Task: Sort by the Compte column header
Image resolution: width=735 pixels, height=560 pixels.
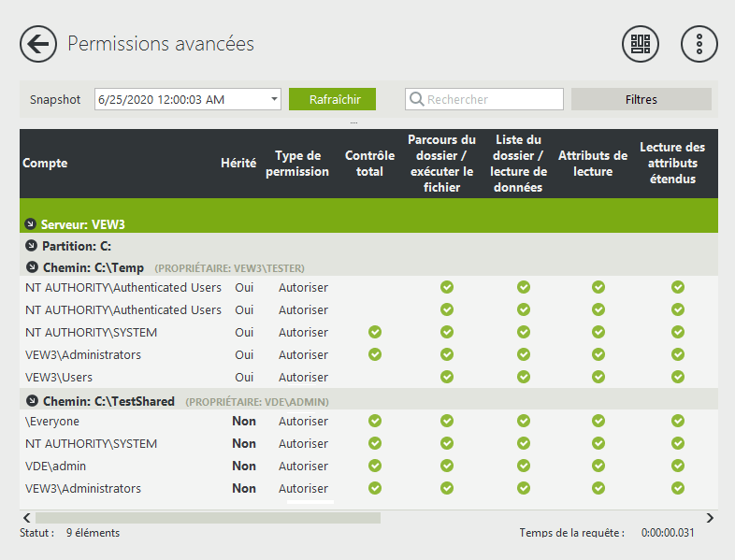Action: pos(45,164)
